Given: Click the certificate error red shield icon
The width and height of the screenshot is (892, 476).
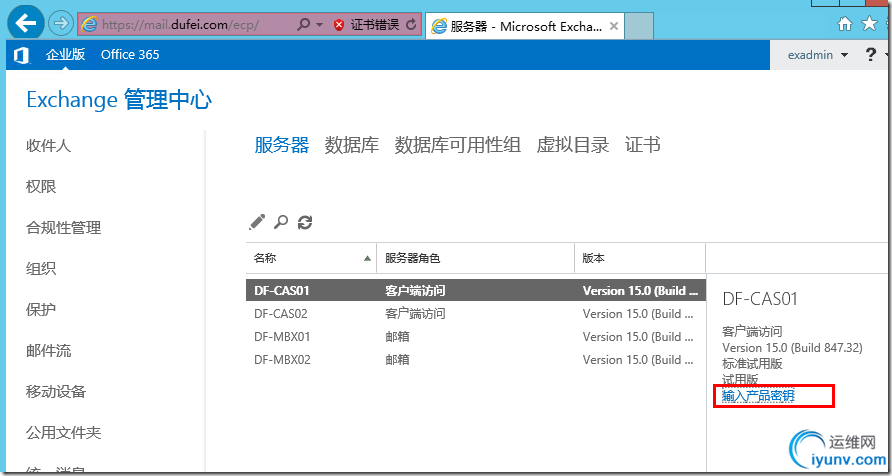Looking at the screenshot, I should click(x=339, y=25).
